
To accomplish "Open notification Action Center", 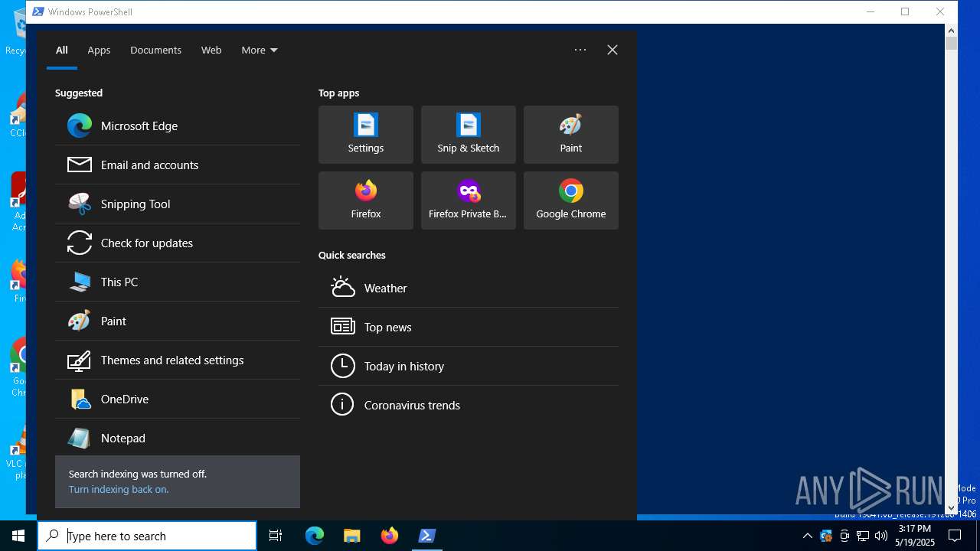I will (x=955, y=536).
